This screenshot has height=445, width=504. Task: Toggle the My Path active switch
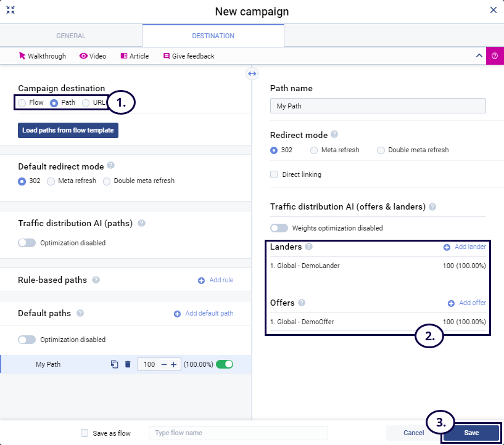tap(225, 364)
